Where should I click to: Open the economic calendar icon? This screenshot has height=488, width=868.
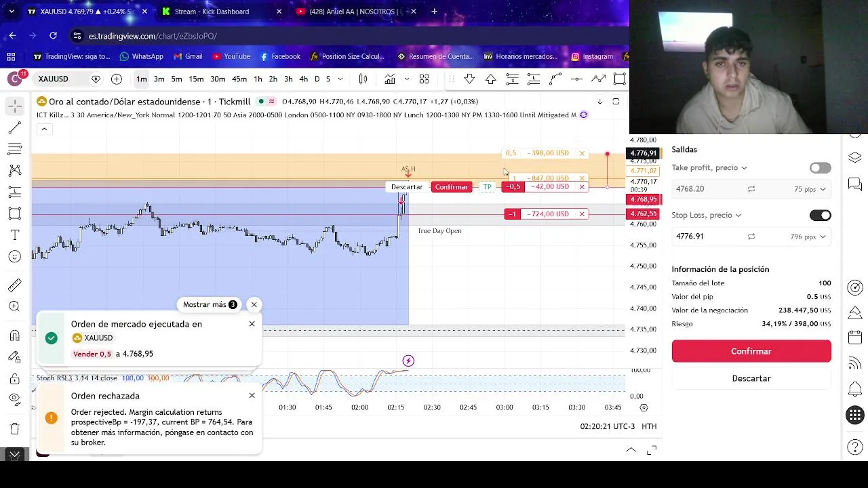point(855,338)
